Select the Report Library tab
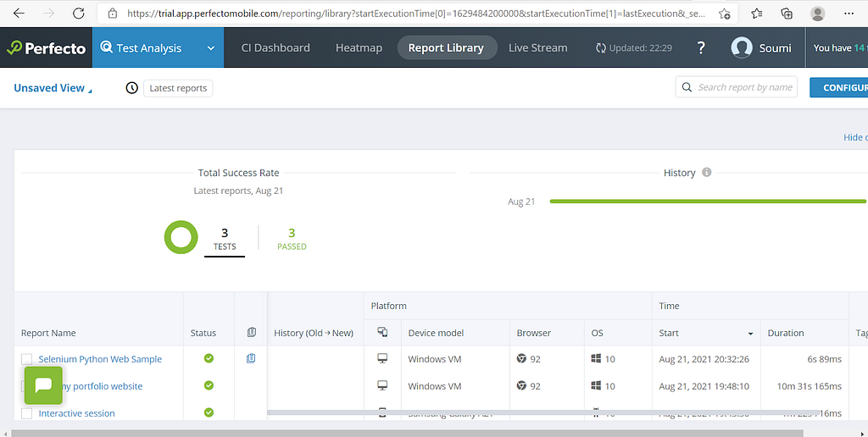 (446, 48)
